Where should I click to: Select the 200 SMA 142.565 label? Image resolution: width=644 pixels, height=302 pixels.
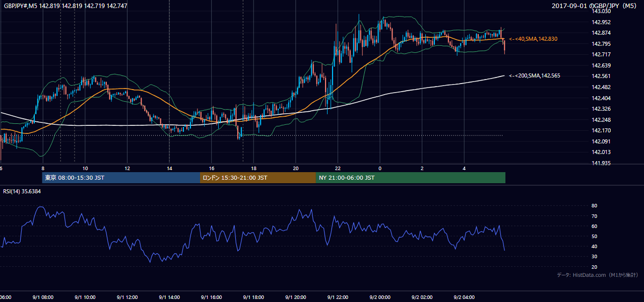coord(535,75)
